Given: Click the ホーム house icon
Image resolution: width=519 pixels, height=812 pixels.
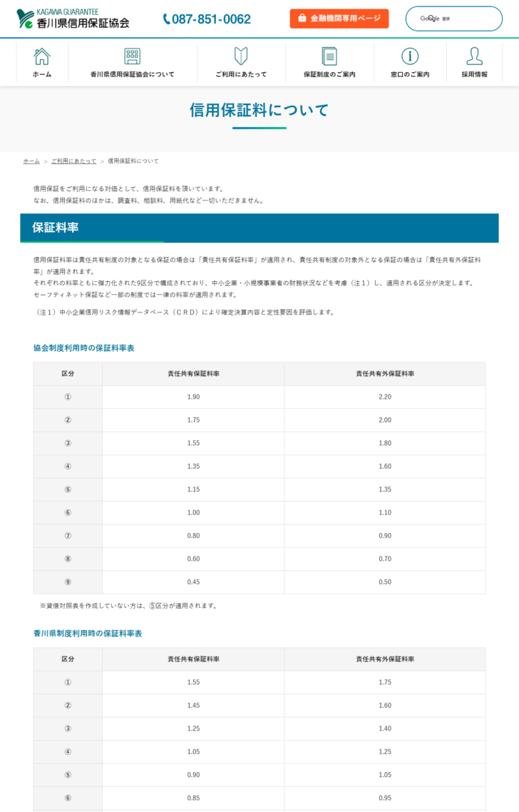Looking at the screenshot, I should pyautogui.click(x=42, y=56).
